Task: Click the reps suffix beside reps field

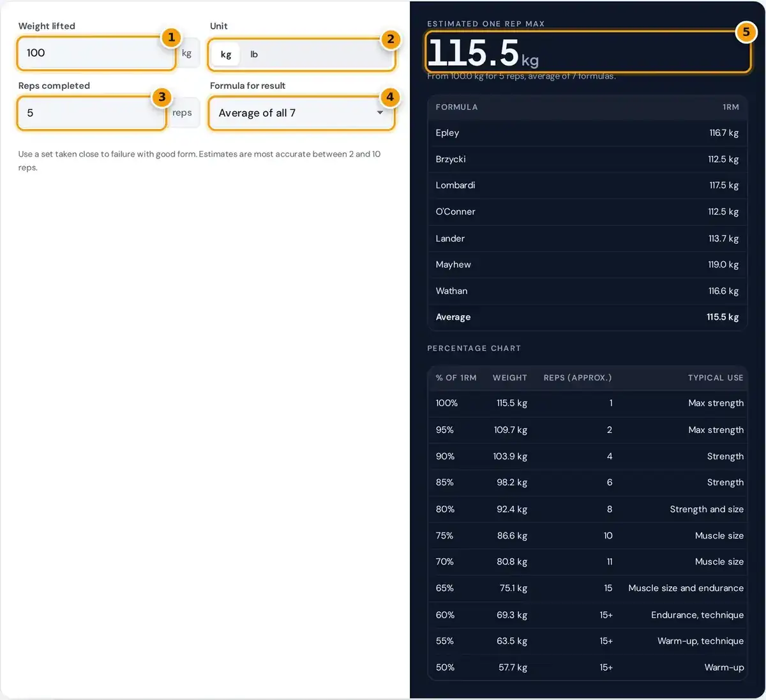Action: 182,113
